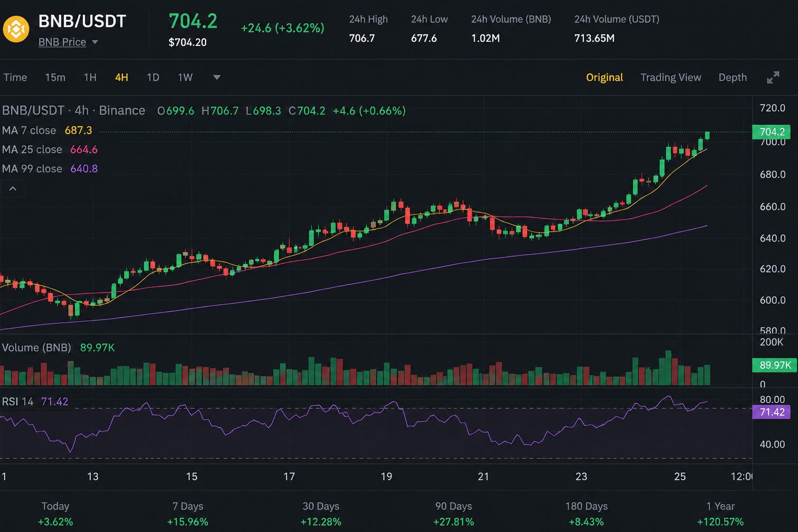Open the BNB Price link
This screenshot has width=798, height=532.
click(x=62, y=42)
